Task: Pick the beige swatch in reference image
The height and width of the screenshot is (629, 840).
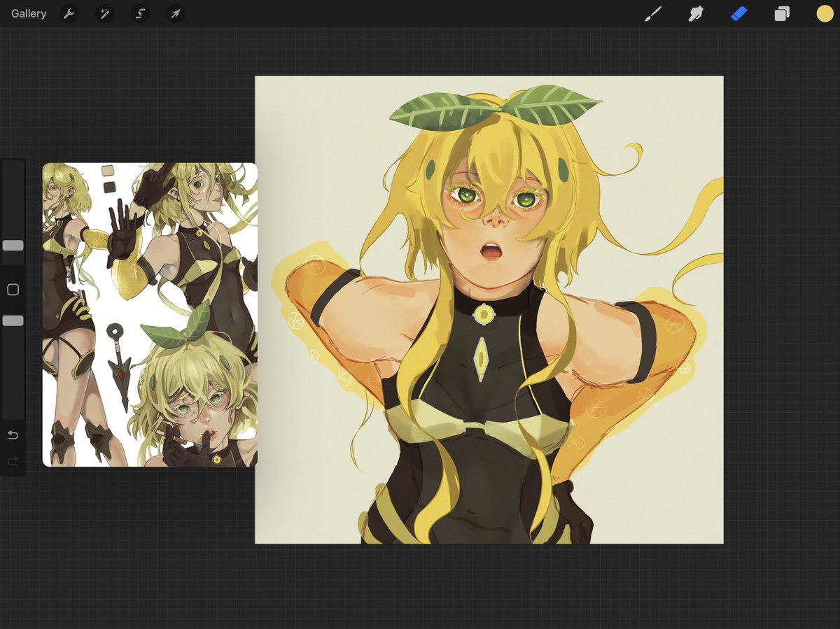Action: pos(108,170)
